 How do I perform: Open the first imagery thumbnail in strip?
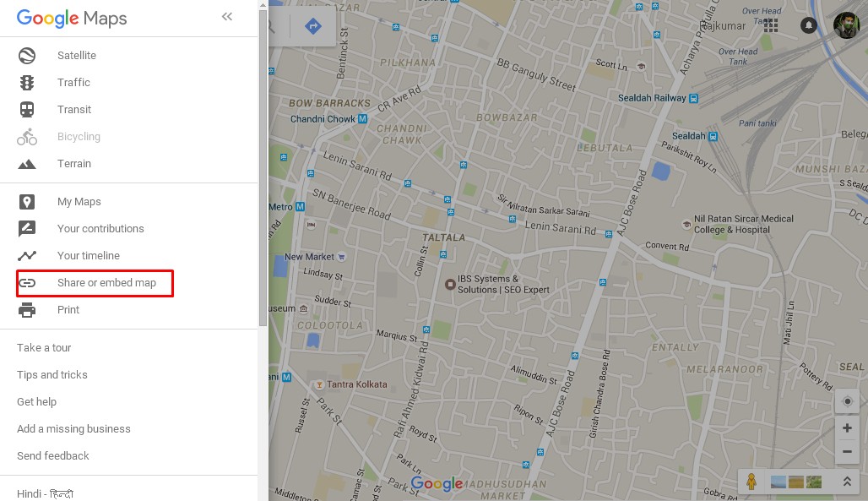[x=778, y=482]
